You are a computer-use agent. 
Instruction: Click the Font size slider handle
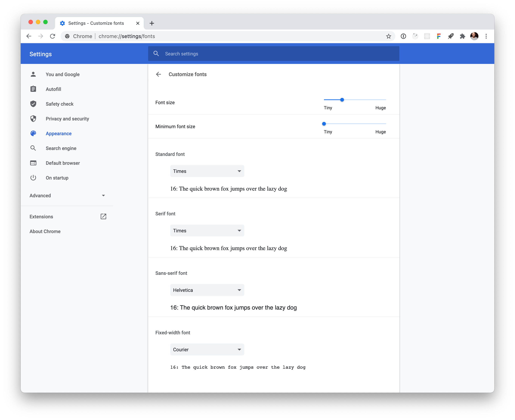click(x=342, y=100)
